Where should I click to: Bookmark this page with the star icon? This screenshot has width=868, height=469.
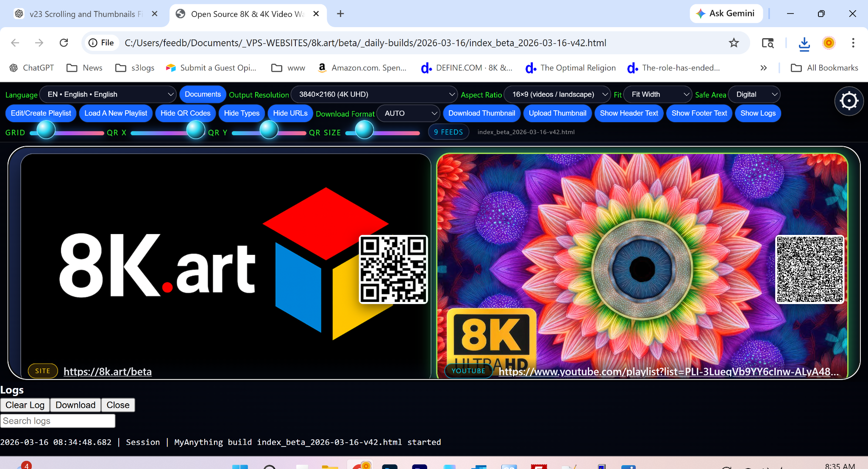click(734, 43)
